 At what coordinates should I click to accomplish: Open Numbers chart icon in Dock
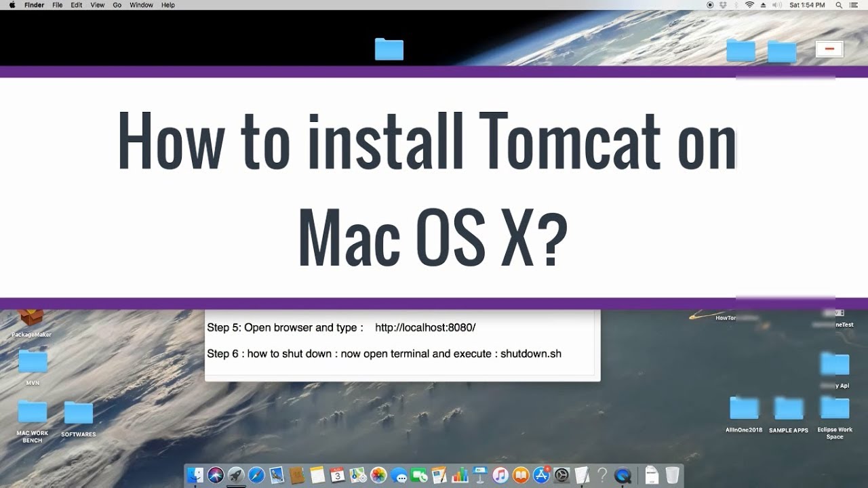[460, 475]
